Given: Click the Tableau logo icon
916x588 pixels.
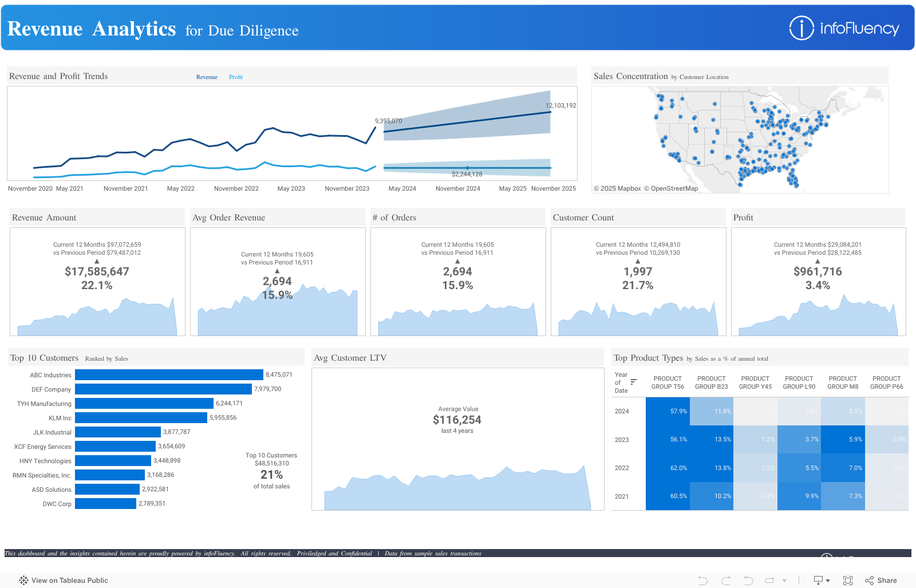Looking at the screenshot, I should coord(23,581).
